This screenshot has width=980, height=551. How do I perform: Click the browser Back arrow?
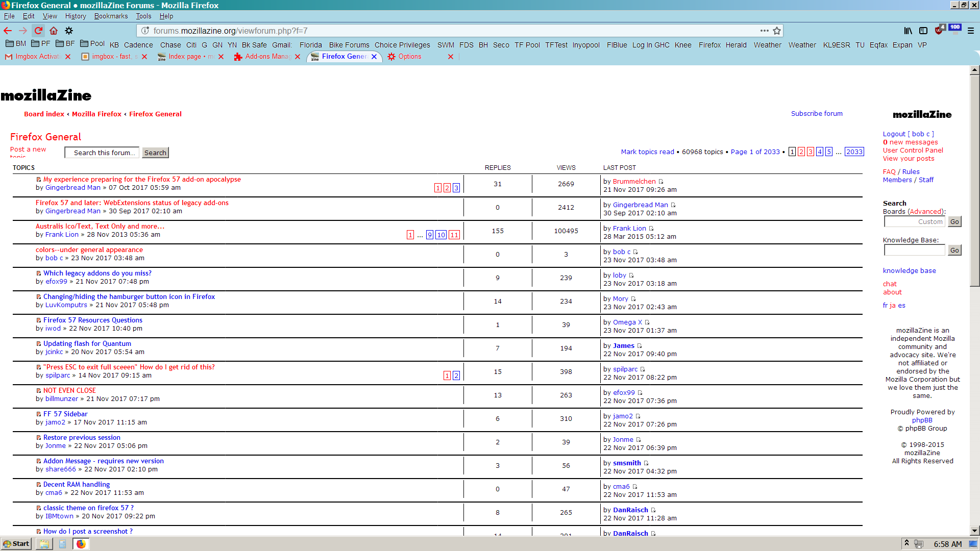(x=8, y=31)
